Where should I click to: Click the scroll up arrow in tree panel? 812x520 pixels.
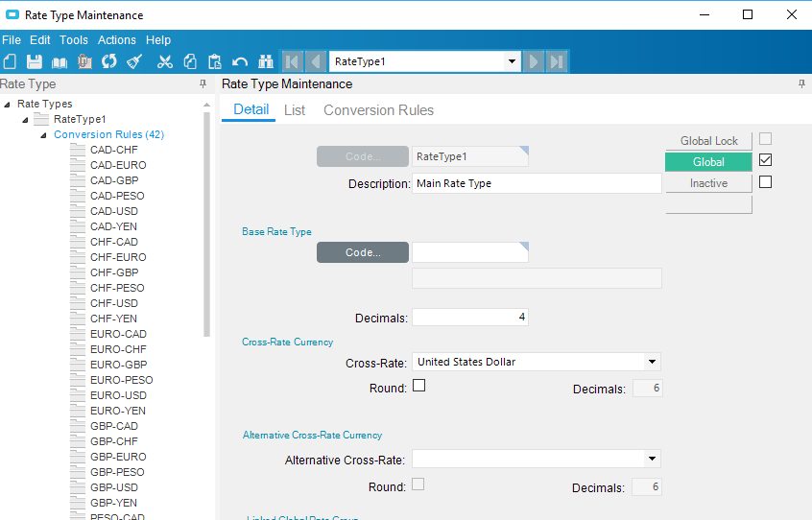(x=206, y=105)
